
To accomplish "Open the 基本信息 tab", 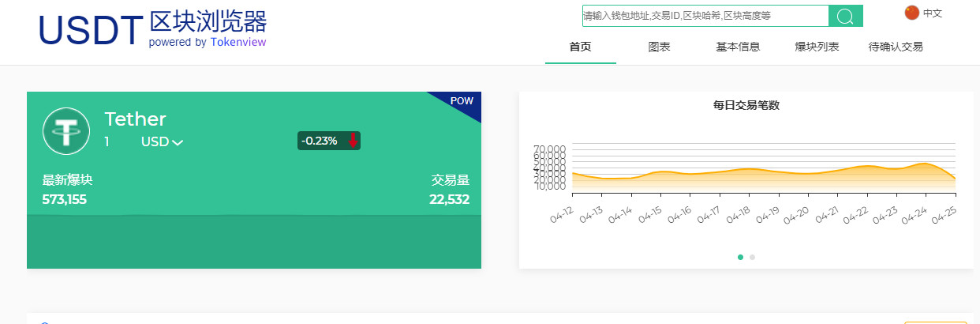I will pyautogui.click(x=738, y=47).
